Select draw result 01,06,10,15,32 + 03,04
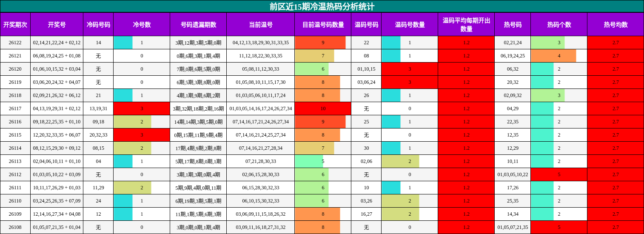Screen dimensions: 644x234 tap(57, 69)
